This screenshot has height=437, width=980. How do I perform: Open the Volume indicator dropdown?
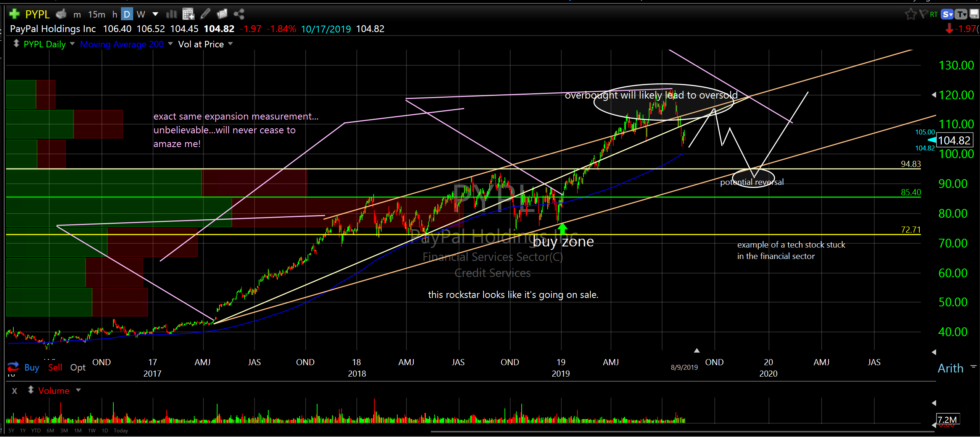(x=79, y=390)
